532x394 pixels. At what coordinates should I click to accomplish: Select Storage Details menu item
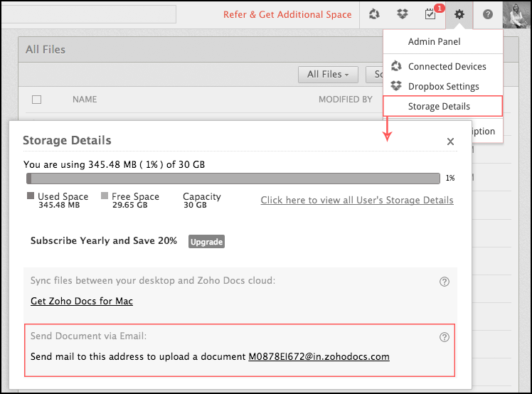click(x=442, y=106)
